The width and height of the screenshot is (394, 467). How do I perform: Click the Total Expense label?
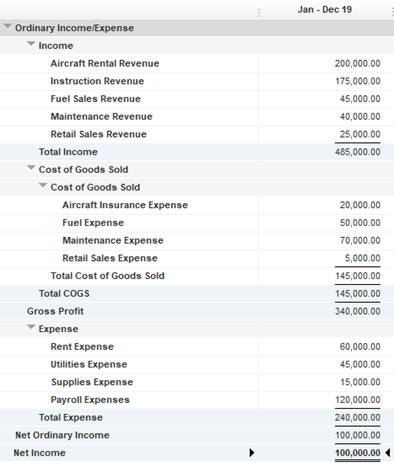[71, 418]
